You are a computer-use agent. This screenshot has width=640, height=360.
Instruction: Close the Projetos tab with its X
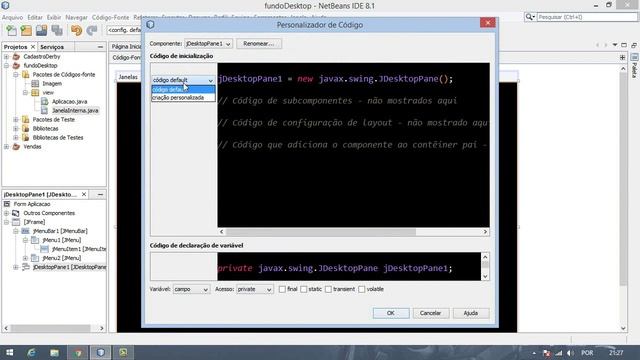[33, 47]
